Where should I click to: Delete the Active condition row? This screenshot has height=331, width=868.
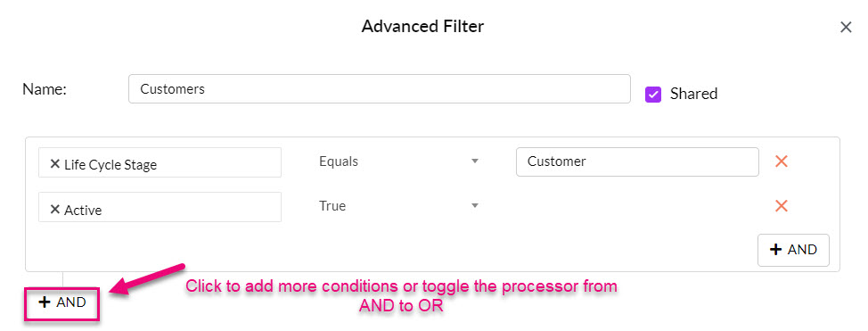coord(781,206)
